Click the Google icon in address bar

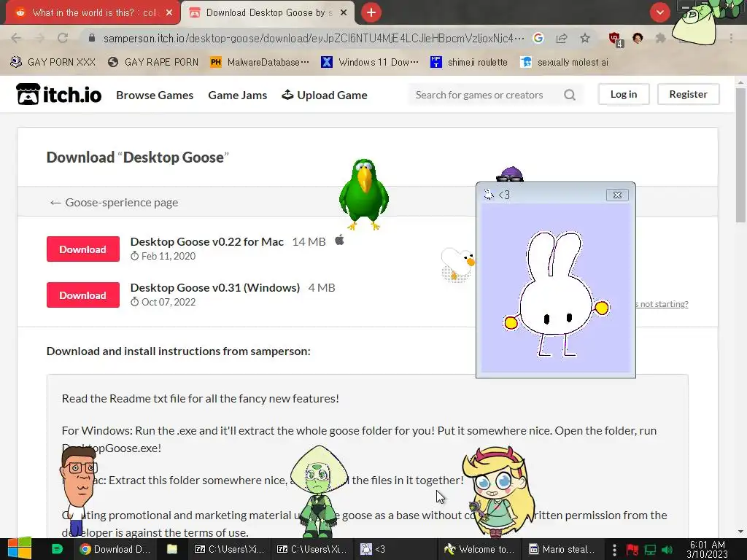click(x=538, y=38)
